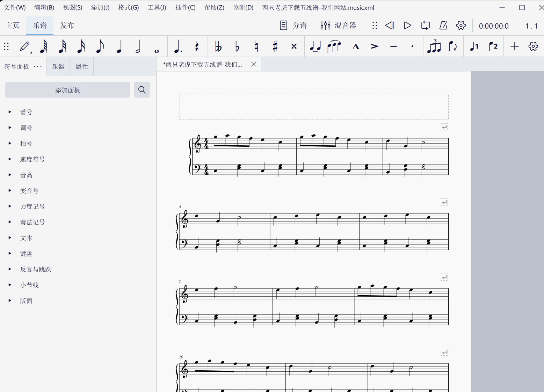This screenshot has width=544, height=392.
Task: Switch to the 乐器 instruments tab
Action: [x=58, y=66]
